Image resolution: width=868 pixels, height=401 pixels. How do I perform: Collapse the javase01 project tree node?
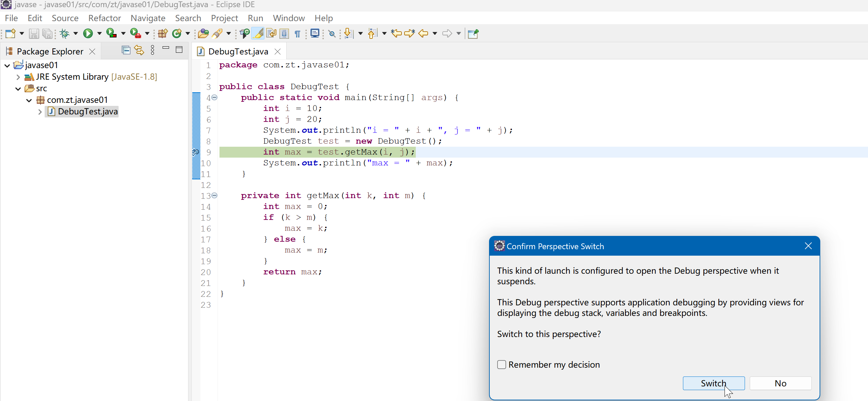(7, 65)
